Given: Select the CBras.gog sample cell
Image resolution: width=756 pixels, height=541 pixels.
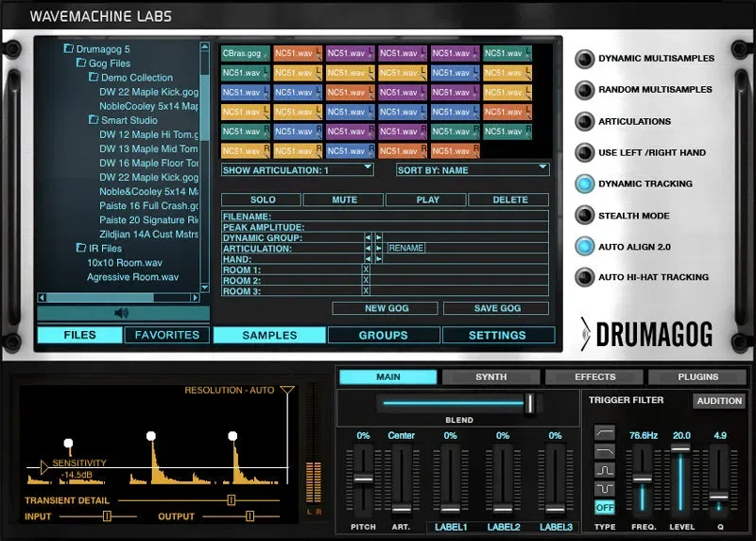Looking at the screenshot, I should pyautogui.click(x=246, y=53).
